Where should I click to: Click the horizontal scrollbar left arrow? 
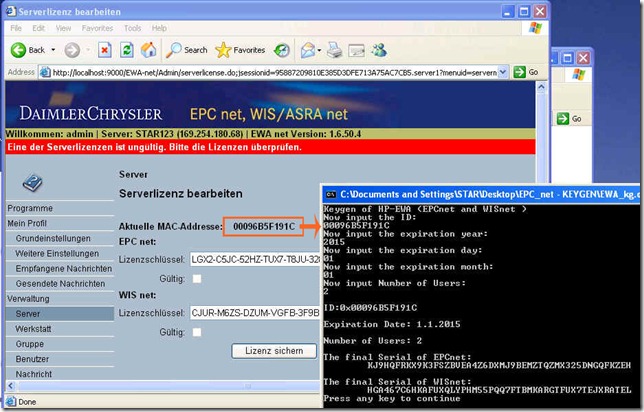(11, 386)
